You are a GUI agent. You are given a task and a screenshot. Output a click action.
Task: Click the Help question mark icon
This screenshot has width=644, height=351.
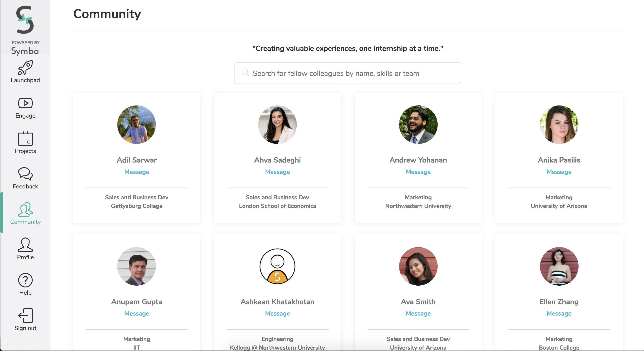tap(25, 280)
